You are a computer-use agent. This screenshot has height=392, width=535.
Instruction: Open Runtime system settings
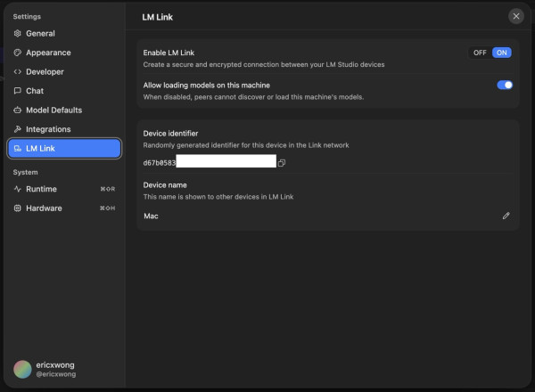tap(64, 189)
